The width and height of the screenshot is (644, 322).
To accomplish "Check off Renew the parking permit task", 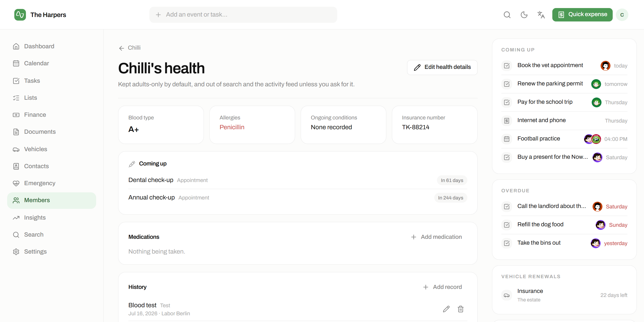I will [507, 84].
